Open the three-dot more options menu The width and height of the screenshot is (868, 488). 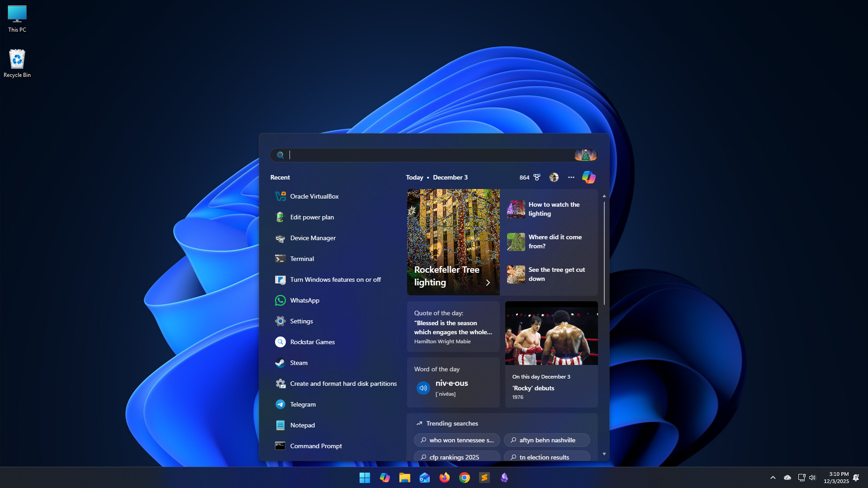pyautogui.click(x=571, y=177)
